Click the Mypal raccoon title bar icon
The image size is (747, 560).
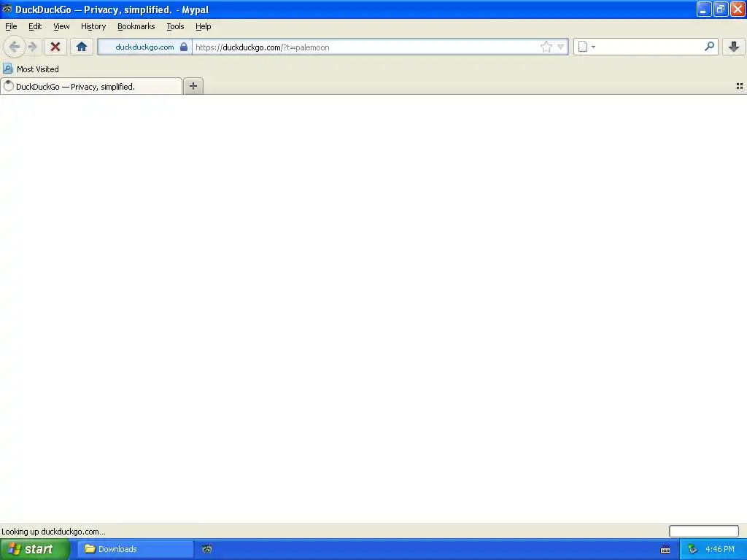pos(7,9)
